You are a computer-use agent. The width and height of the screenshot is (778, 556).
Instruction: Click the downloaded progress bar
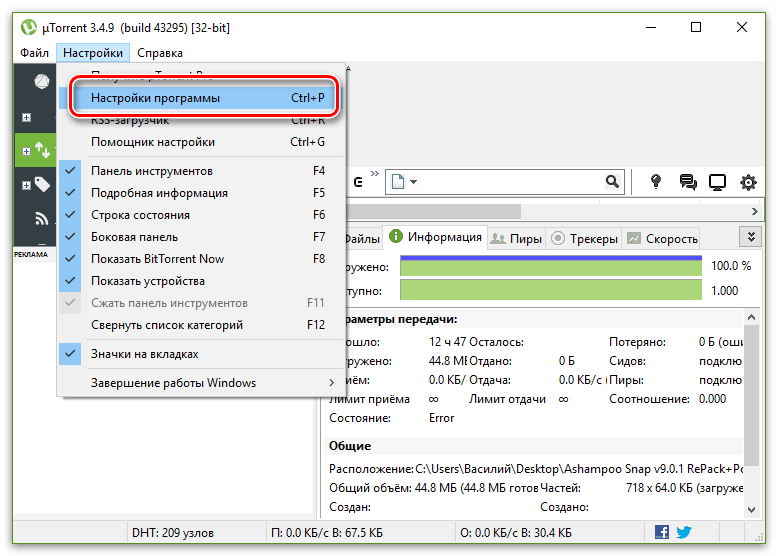click(x=551, y=266)
